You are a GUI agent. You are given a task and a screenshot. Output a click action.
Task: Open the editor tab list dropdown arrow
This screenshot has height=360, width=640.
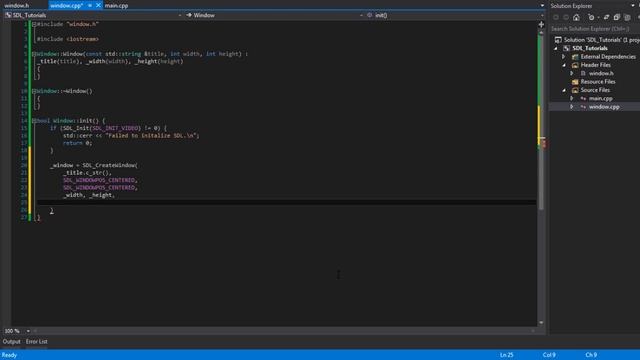tap(542, 5)
